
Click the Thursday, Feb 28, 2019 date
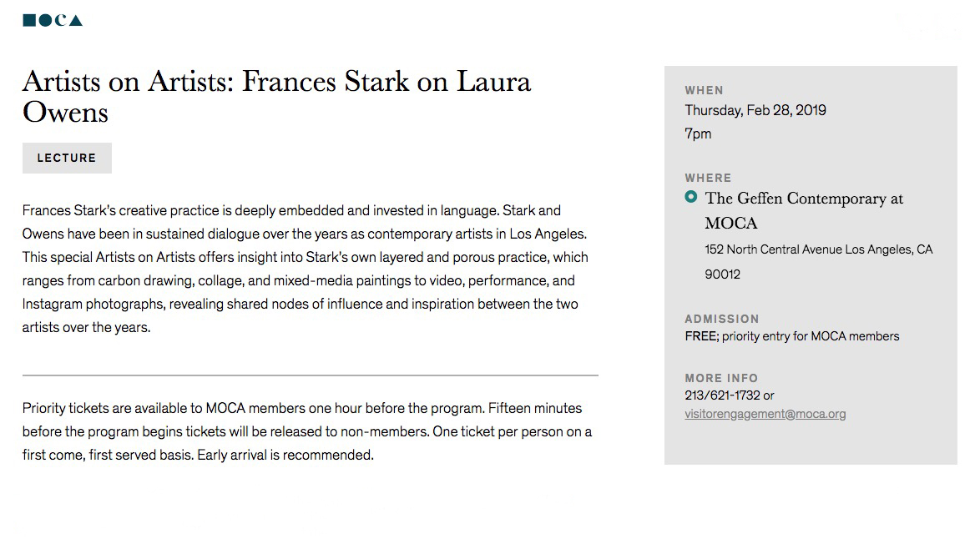755,111
